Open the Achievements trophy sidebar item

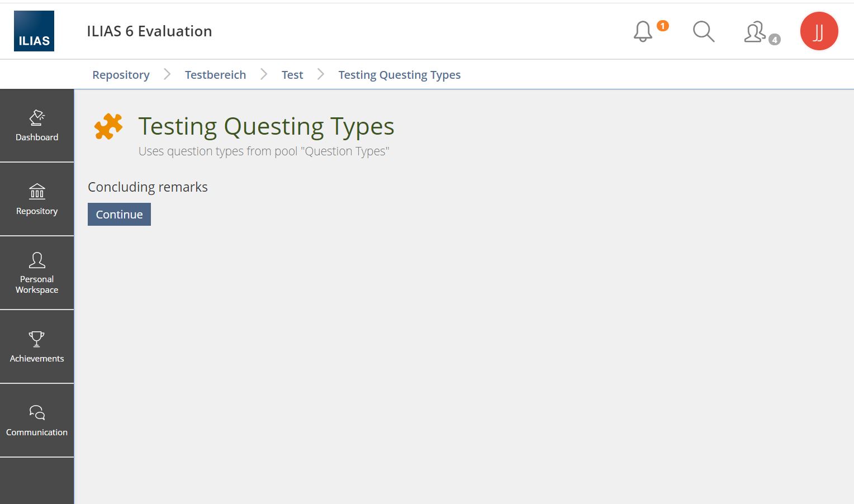click(37, 347)
